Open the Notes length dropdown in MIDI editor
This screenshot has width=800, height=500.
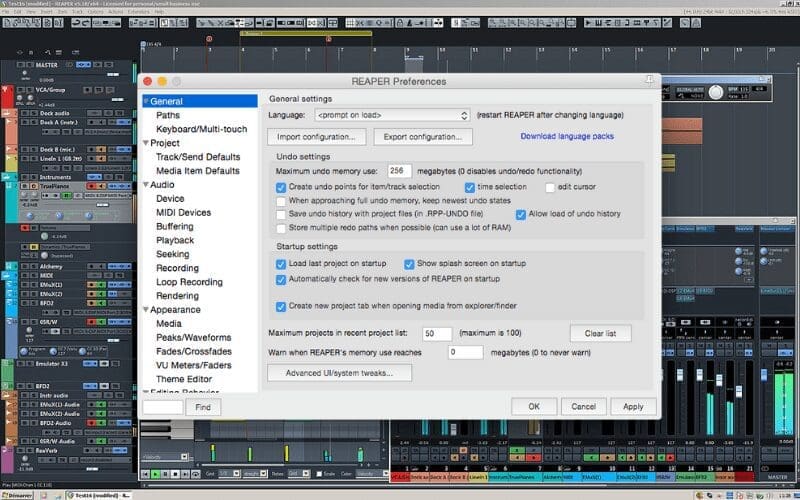[x=299, y=473]
